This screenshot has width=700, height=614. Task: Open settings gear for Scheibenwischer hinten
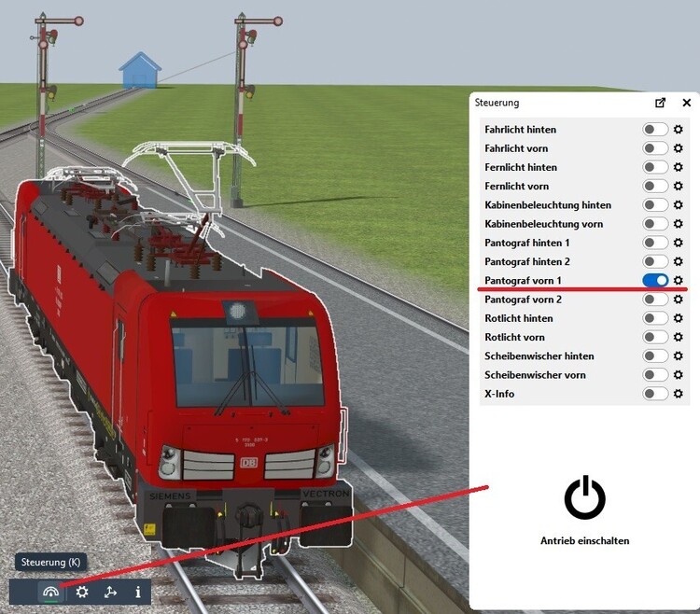coord(679,356)
